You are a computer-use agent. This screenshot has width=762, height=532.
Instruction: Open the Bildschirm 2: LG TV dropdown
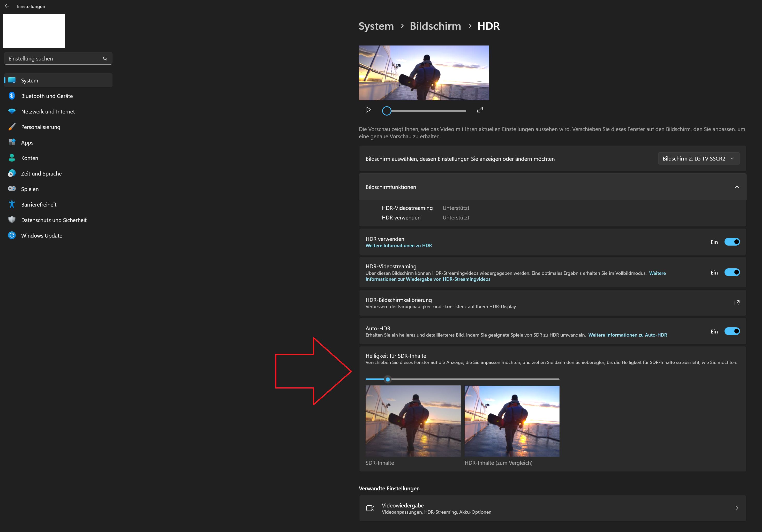click(698, 159)
